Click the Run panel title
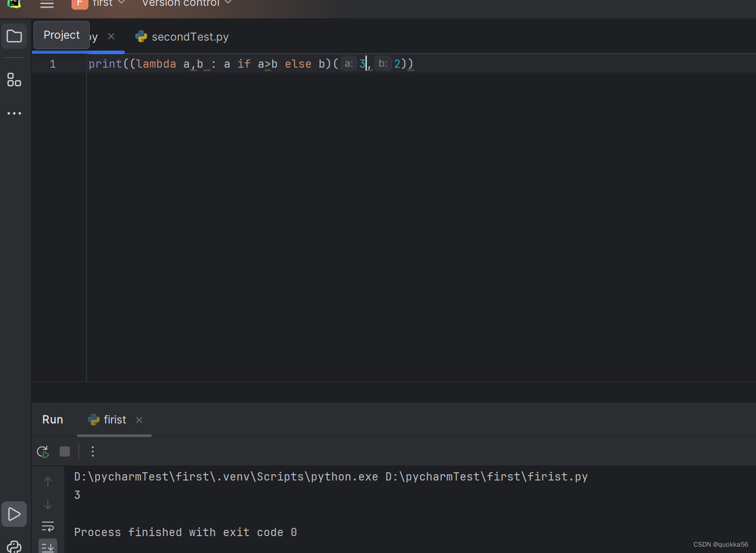Screen dimensions: 756x553 pos(53,420)
